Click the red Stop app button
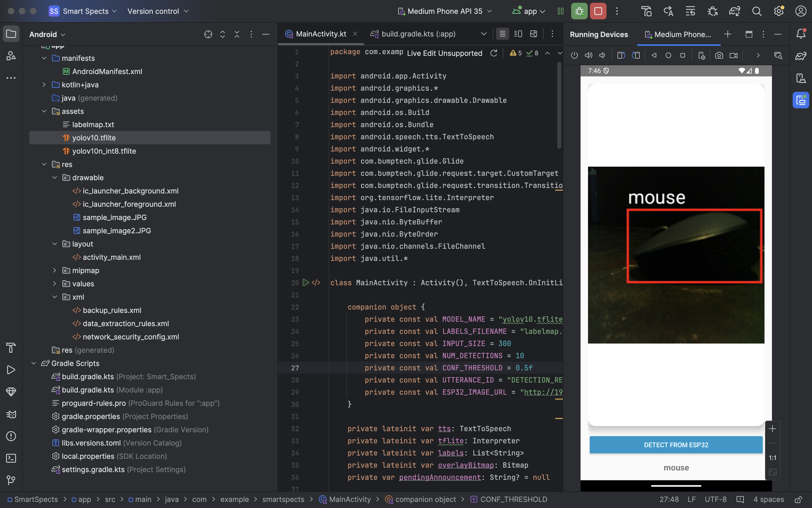The image size is (812, 508). pos(598,11)
